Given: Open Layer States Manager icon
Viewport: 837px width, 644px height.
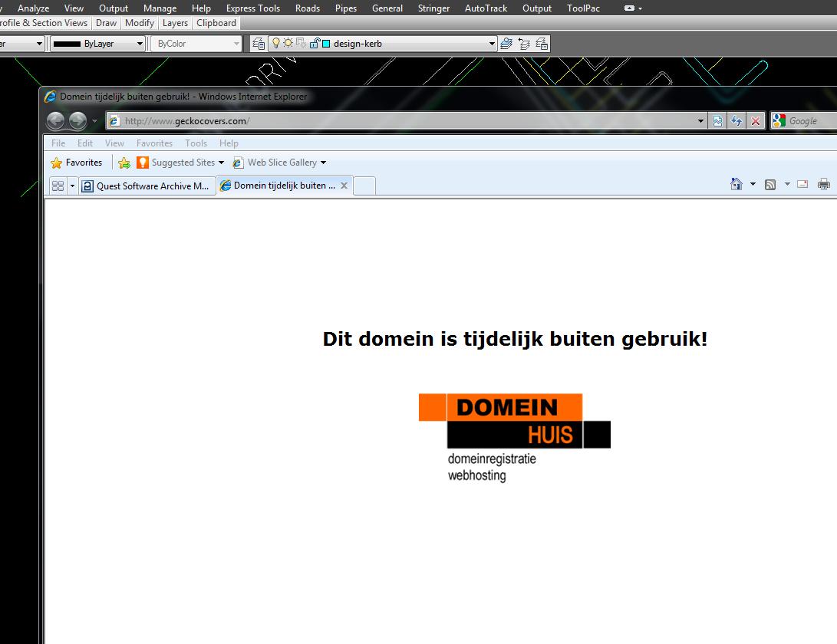Looking at the screenshot, I should pos(542,44).
